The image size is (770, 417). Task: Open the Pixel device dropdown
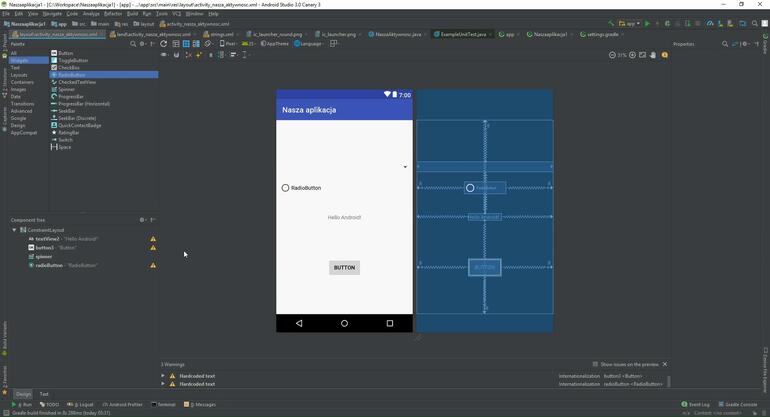point(228,44)
